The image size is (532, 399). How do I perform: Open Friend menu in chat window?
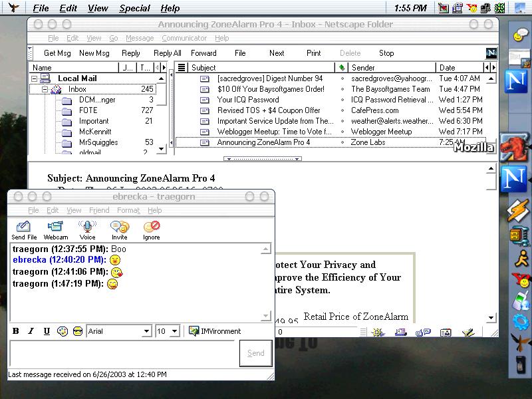tap(99, 210)
